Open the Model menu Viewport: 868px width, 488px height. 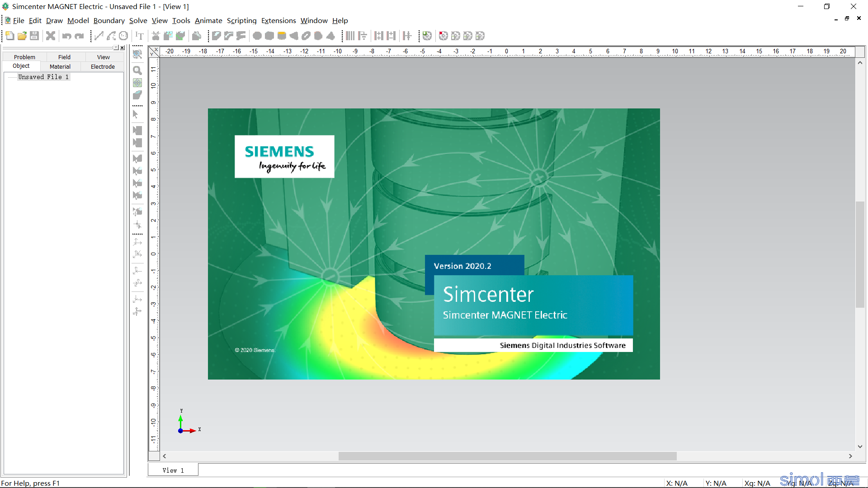pyautogui.click(x=78, y=20)
